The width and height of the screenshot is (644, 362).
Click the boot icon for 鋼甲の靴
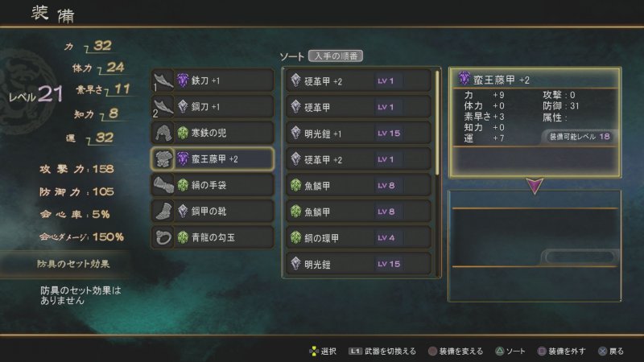163,212
